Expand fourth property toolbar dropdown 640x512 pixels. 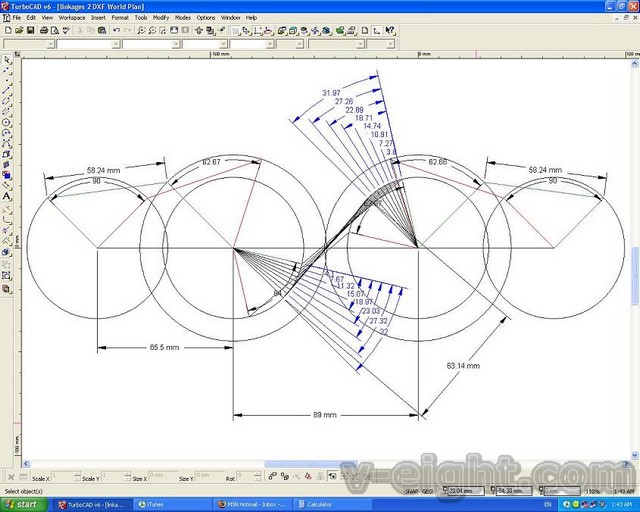(x=223, y=44)
